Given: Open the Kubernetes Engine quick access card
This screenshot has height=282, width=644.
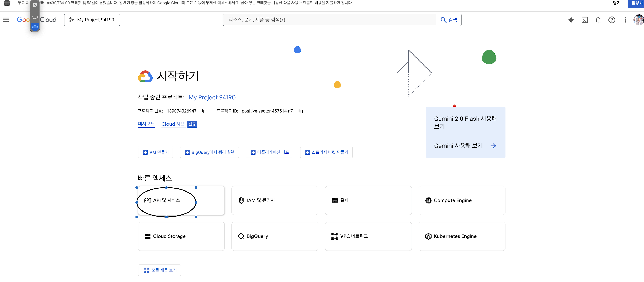Looking at the screenshot, I should [462, 236].
